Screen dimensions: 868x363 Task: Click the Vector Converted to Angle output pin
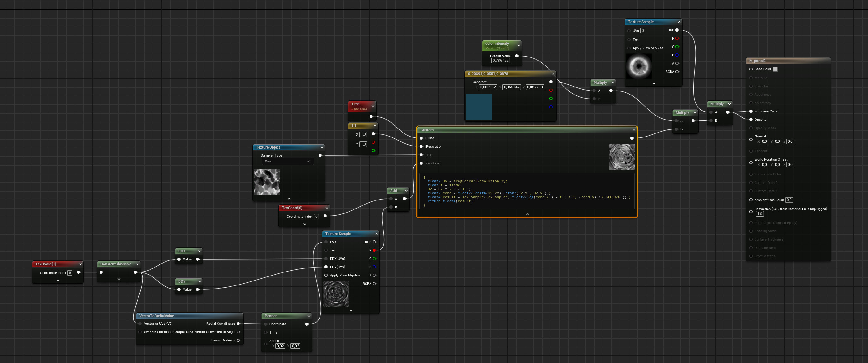239,332
